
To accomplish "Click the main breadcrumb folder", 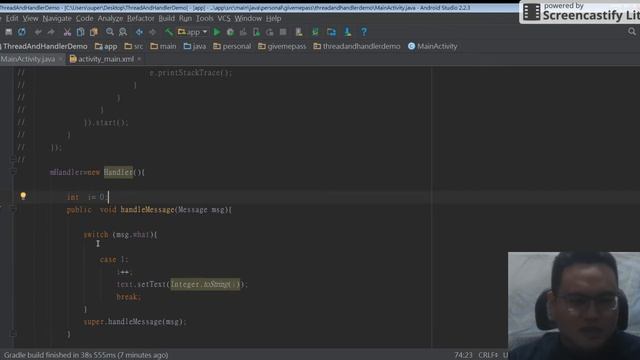I will [x=163, y=46].
